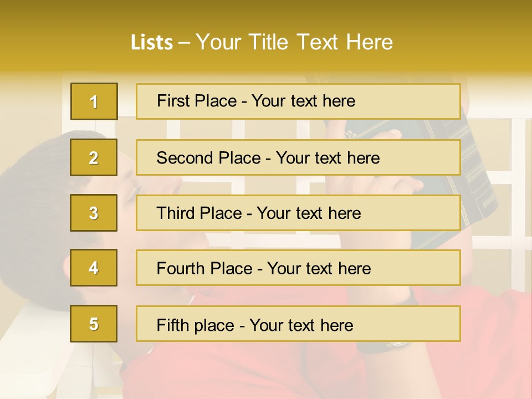Click the First Place text bar

298,101
